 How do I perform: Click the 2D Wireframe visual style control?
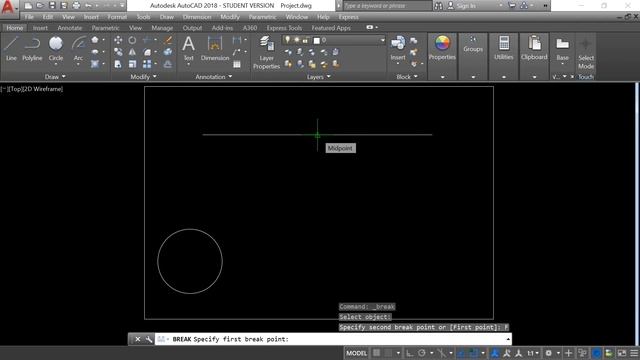(43, 89)
